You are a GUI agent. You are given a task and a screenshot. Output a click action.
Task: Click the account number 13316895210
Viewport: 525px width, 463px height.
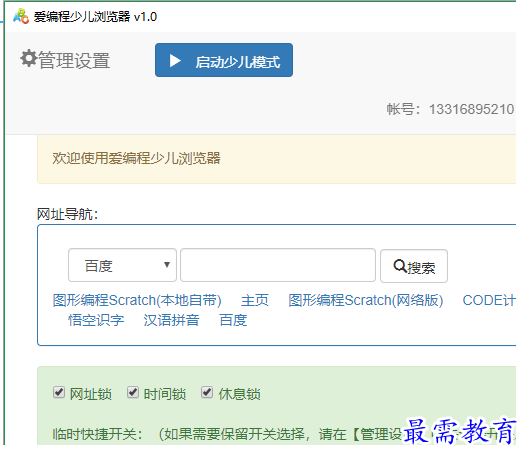[x=471, y=109]
